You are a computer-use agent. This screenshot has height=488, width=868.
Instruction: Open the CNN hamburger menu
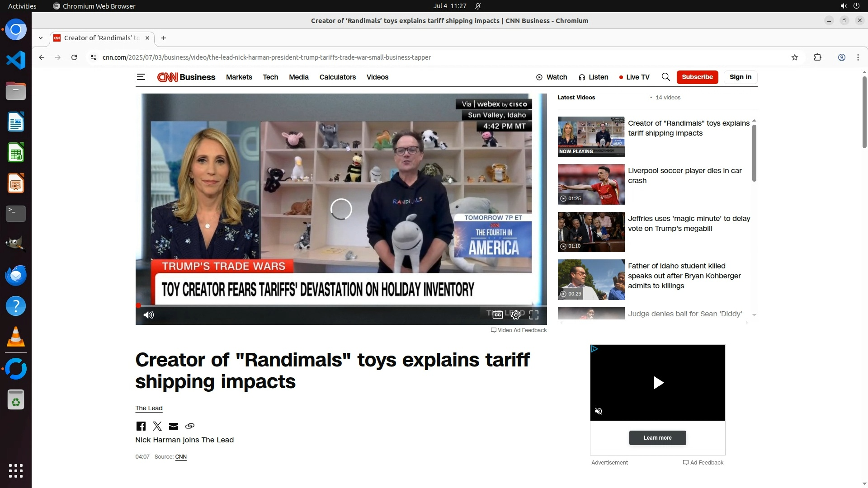141,77
